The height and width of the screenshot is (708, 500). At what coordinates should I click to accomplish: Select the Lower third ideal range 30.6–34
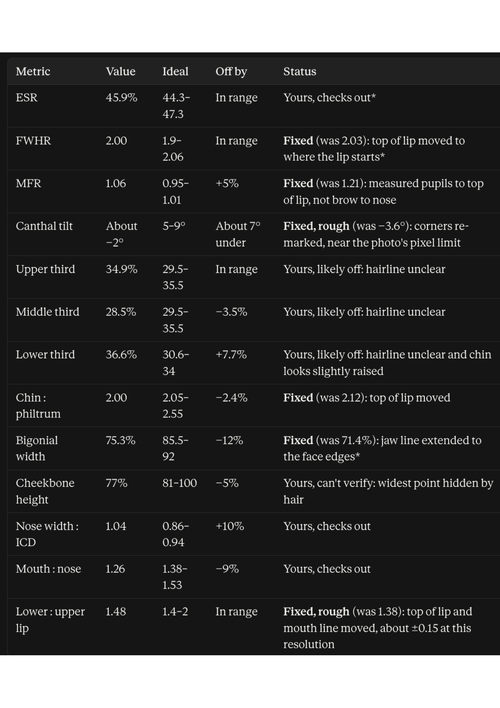tap(176, 363)
